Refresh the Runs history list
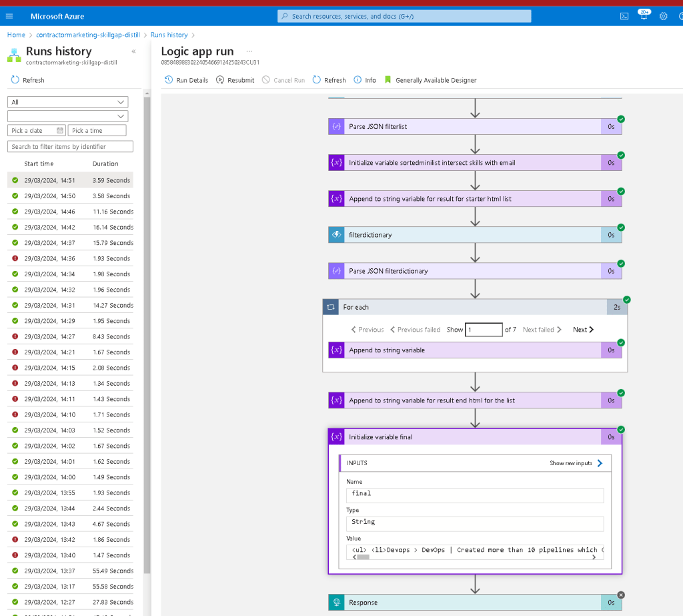 [28, 80]
